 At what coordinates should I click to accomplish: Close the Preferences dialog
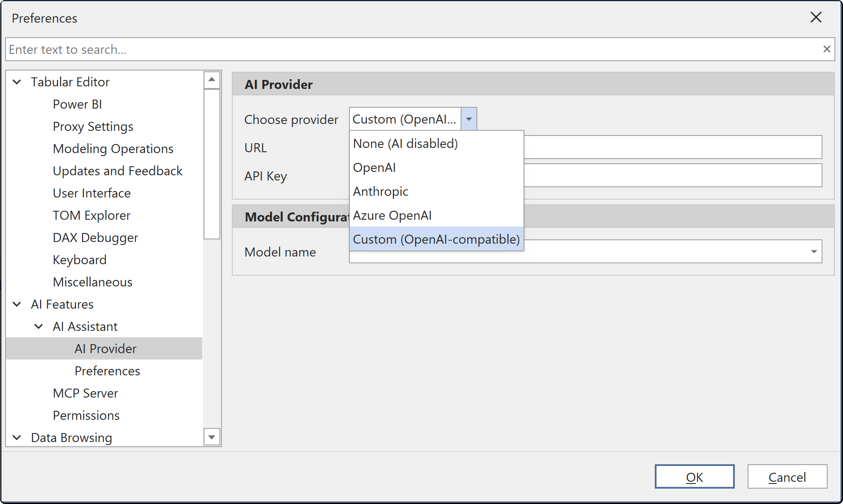coord(816,18)
